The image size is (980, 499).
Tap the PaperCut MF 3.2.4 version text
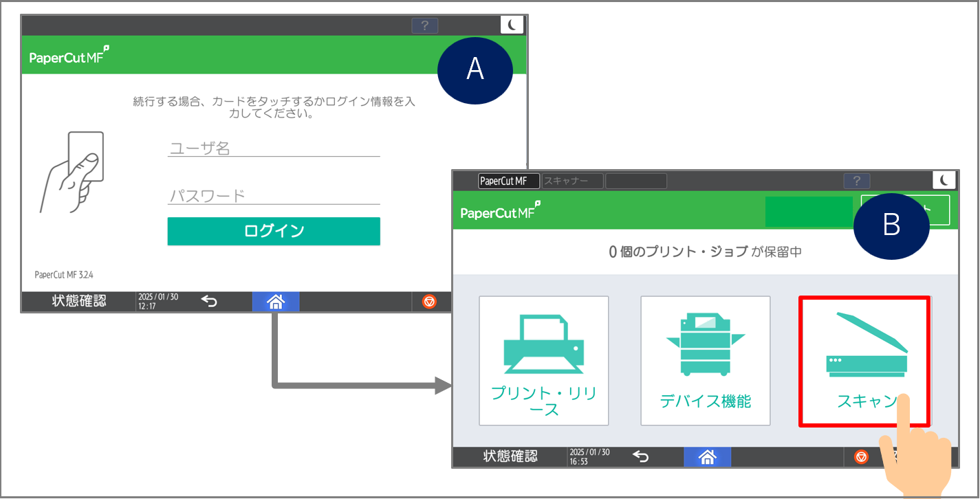(64, 274)
